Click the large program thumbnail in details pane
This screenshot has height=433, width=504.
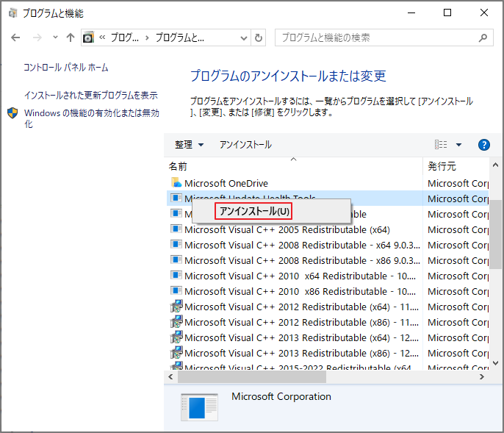(x=199, y=407)
